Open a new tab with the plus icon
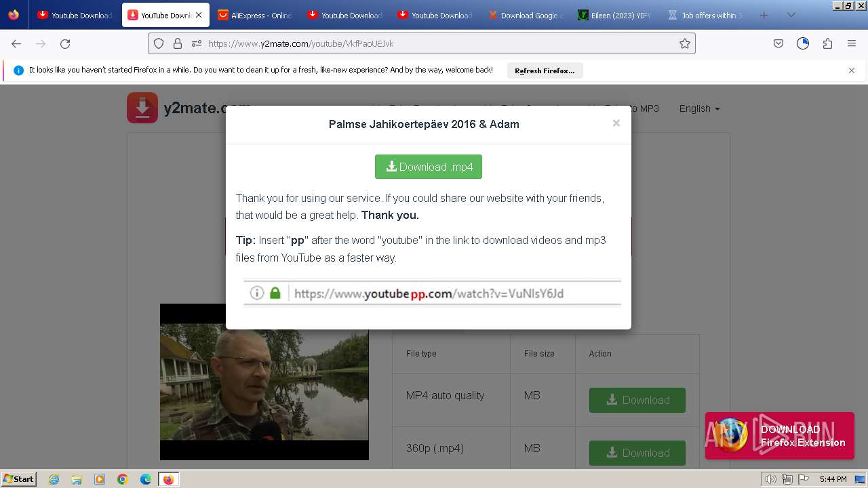The height and width of the screenshot is (488, 868). click(764, 15)
